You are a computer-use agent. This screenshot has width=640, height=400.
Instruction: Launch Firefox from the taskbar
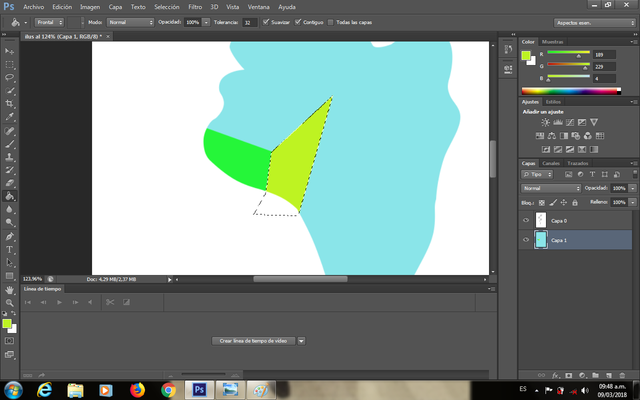click(x=138, y=389)
